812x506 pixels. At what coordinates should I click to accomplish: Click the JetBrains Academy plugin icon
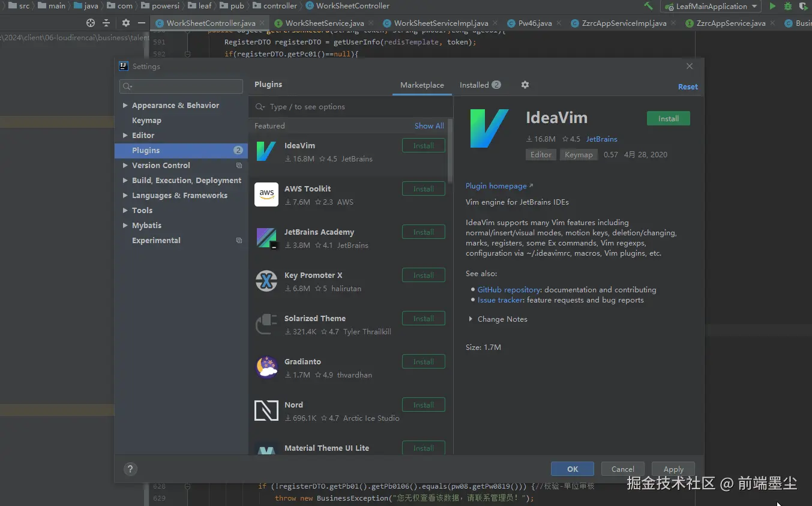pyautogui.click(x=266, y=238)
